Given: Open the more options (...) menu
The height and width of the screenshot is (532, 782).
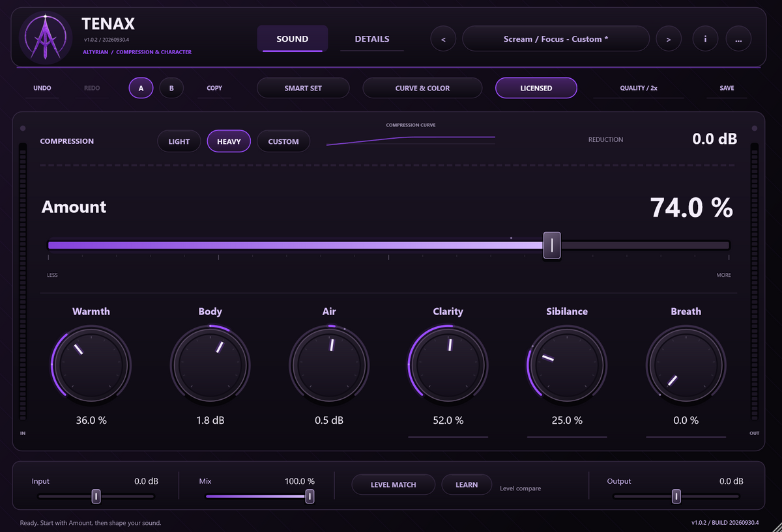Looking at the screenshot, I should coord(738,39).
